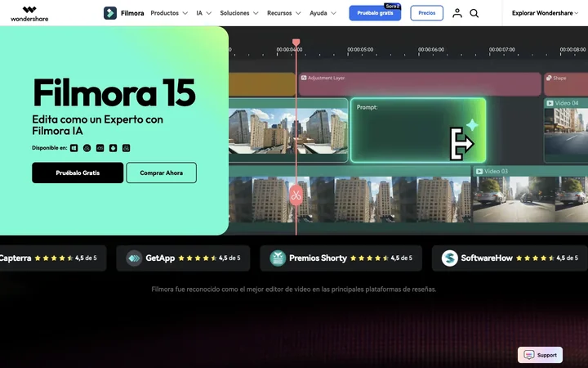Click the Video 04 clip play icon

tap(550, 103)
